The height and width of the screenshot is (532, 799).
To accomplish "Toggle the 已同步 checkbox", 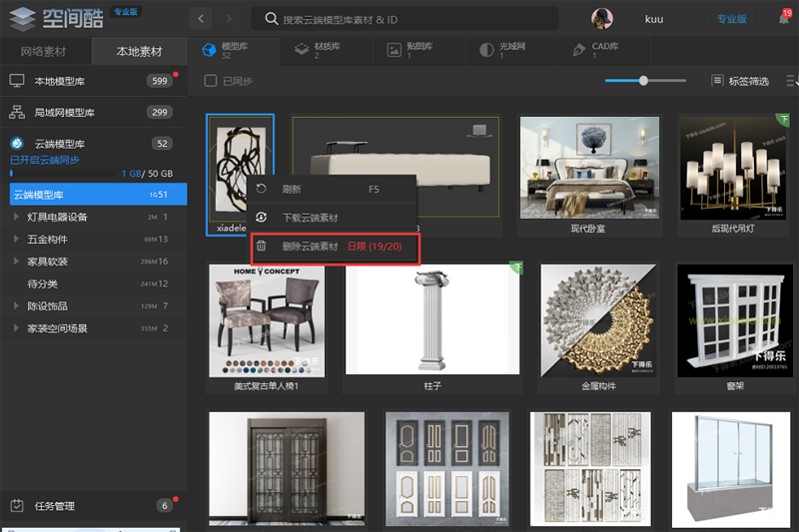I will (210, 81).
